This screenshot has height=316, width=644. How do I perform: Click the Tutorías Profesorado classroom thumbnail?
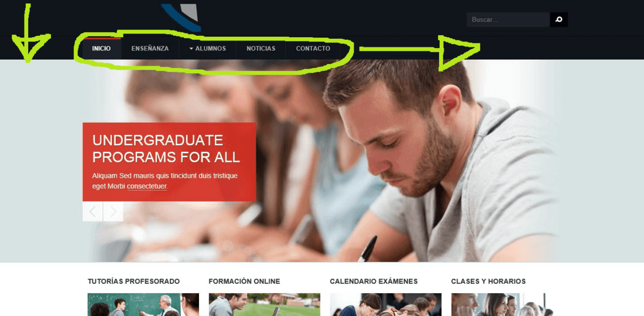pos(143,304)
